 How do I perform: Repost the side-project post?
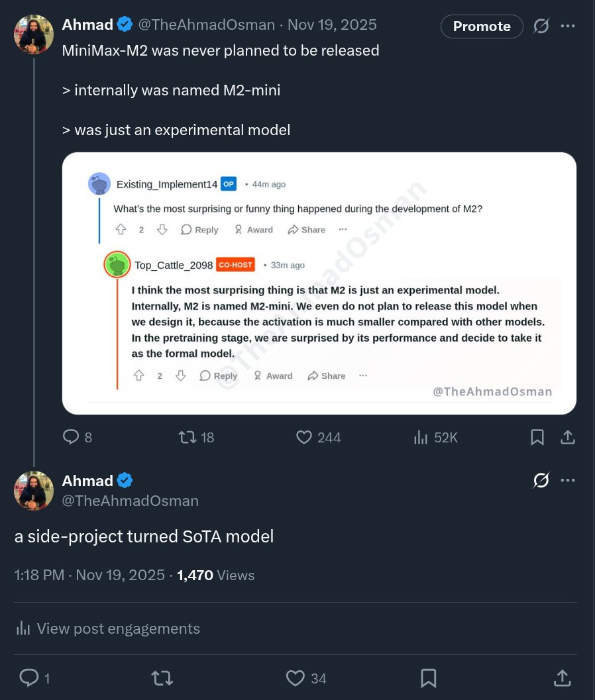(x=162, y=678)
